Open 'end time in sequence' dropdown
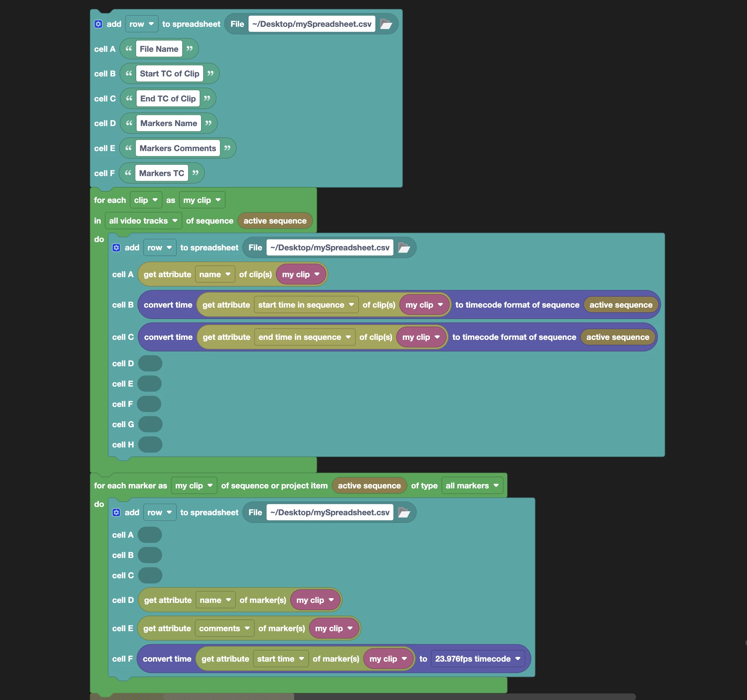747x700 pixels. tap(304, 337)
